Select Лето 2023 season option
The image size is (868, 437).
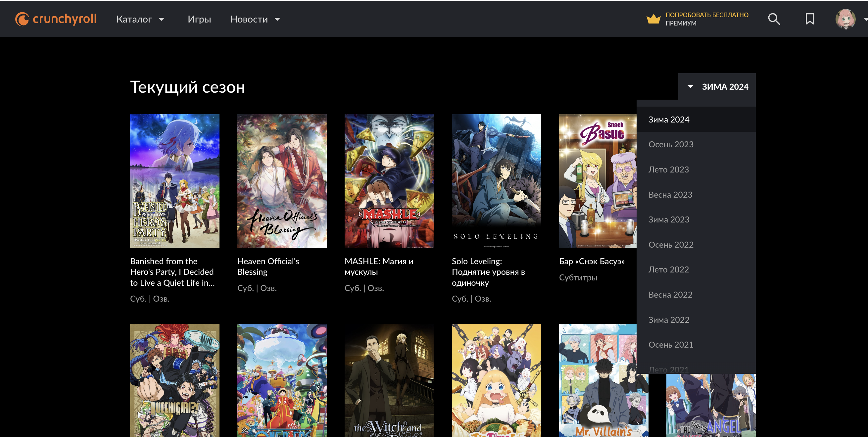pyautogui.click(x=696, y=170)
